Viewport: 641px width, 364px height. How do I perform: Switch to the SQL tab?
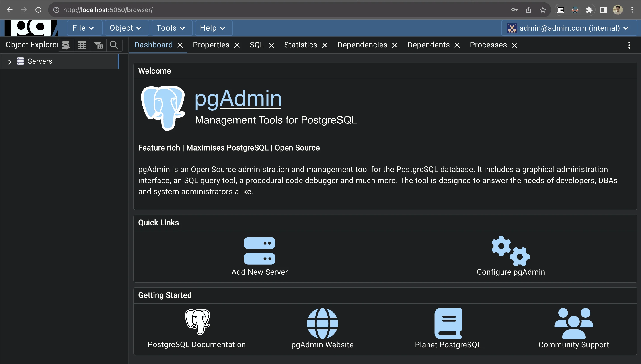(x=257, y=45)
